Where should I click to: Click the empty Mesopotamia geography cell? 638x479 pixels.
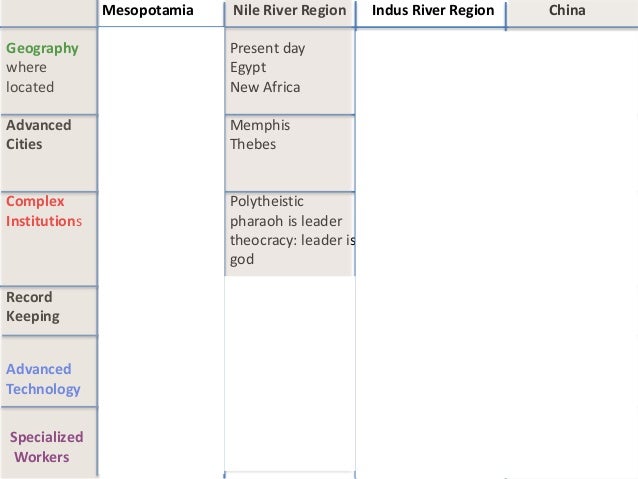161,71
